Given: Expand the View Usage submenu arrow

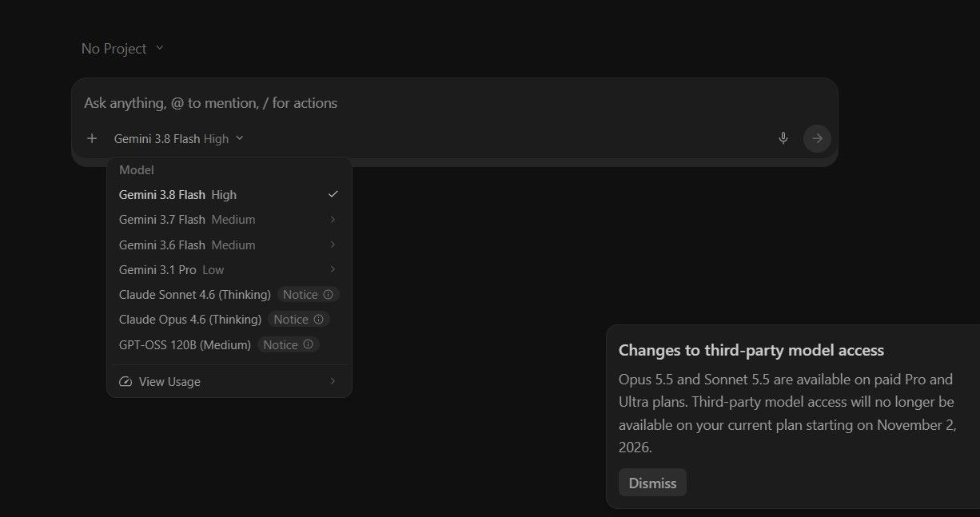Looking at the screenshot, I should (x=333, y=382).
